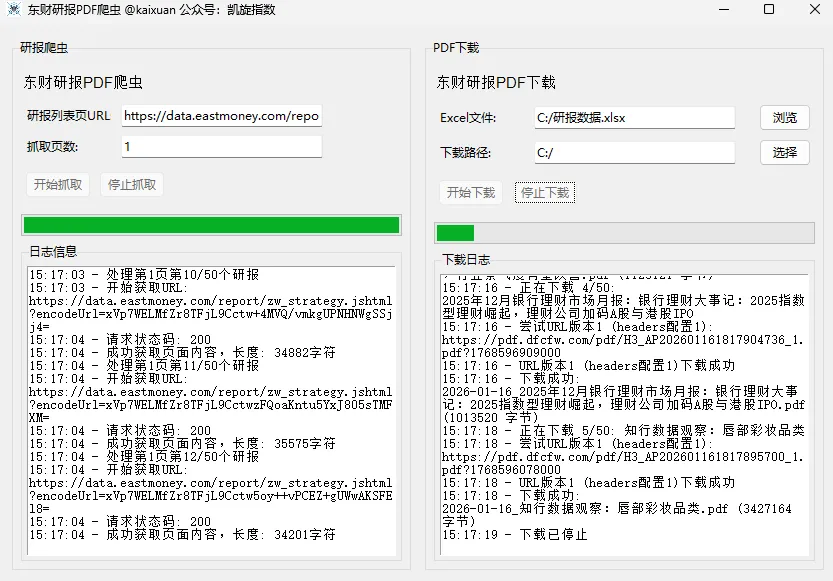
Task: Click the 日志信息 group label
Action: point(53,251)
